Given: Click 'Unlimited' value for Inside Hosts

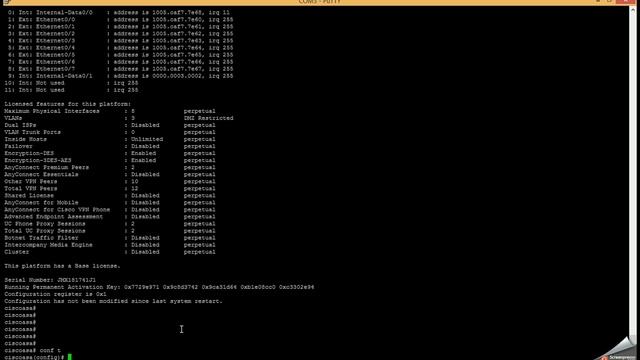Looking at the screenshot, I should 147,139.
